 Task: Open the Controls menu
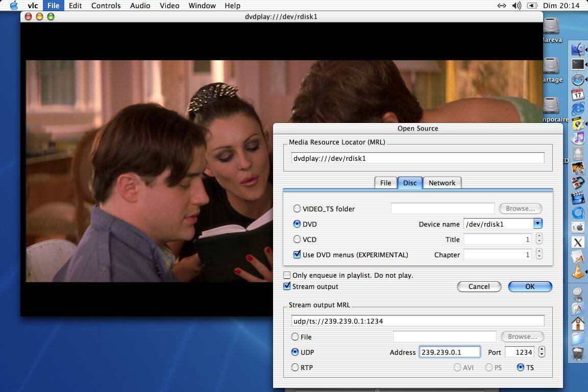[x=106, y=6]
